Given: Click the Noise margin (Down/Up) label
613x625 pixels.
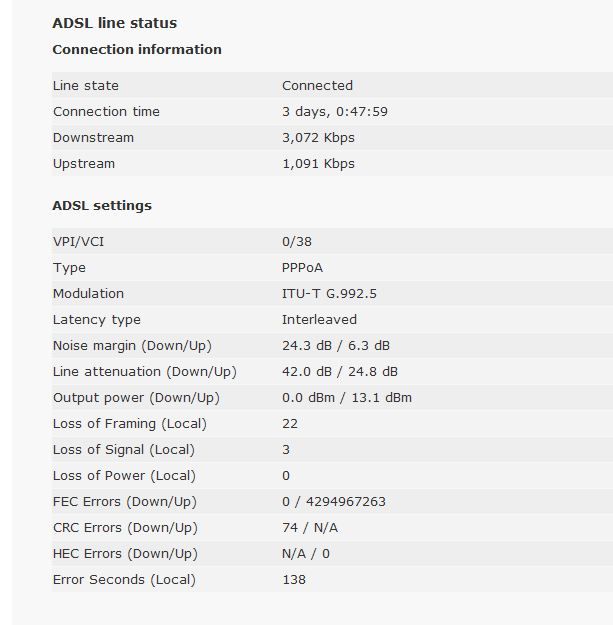Looking at the screenshot, I should point(132,346).
